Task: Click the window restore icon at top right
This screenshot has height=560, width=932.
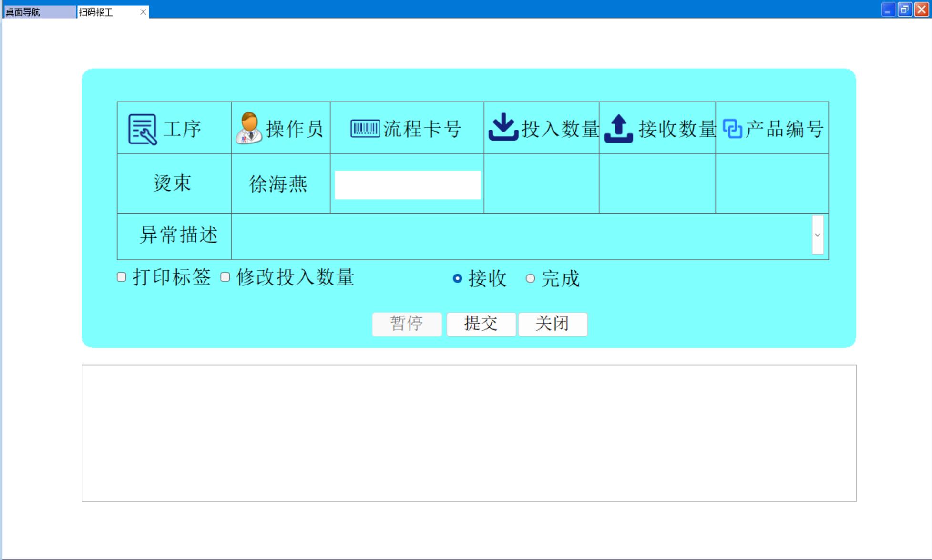Action: [904, 10]
